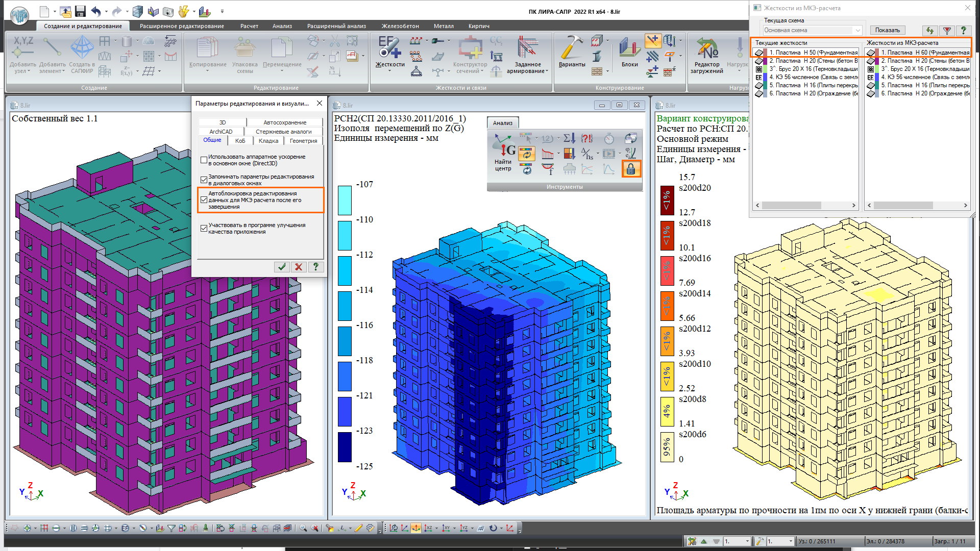Click the orange lock icon in Инструменты panel
This screenshot has width=980, height=551.
click(x=631, y=169)
